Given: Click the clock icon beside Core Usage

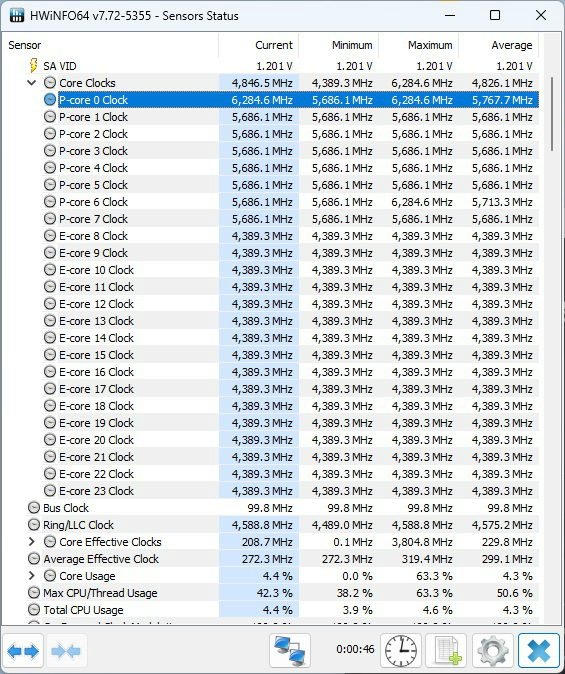Looking at the screenshot, I should [50, 576].
